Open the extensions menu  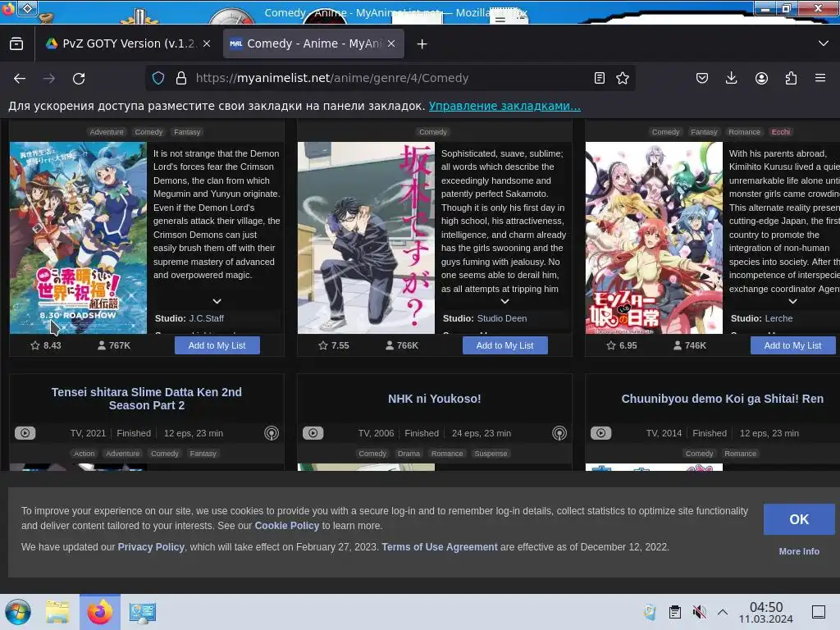pyautogui.click(x=791, y=78)
